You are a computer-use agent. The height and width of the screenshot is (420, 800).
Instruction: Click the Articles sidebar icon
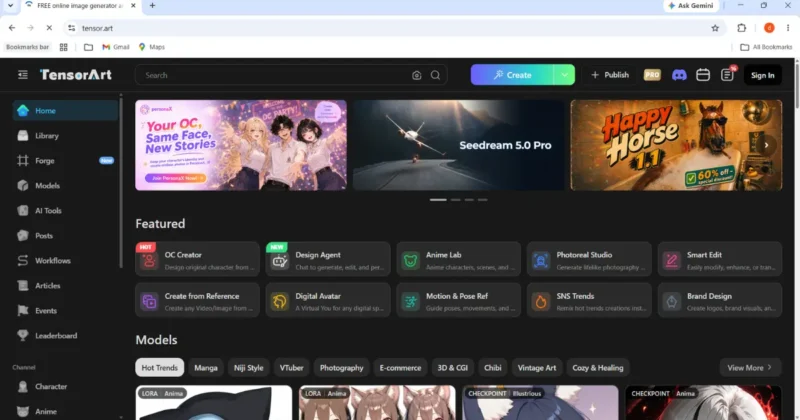pyautogui.click(x=22, y=285)
